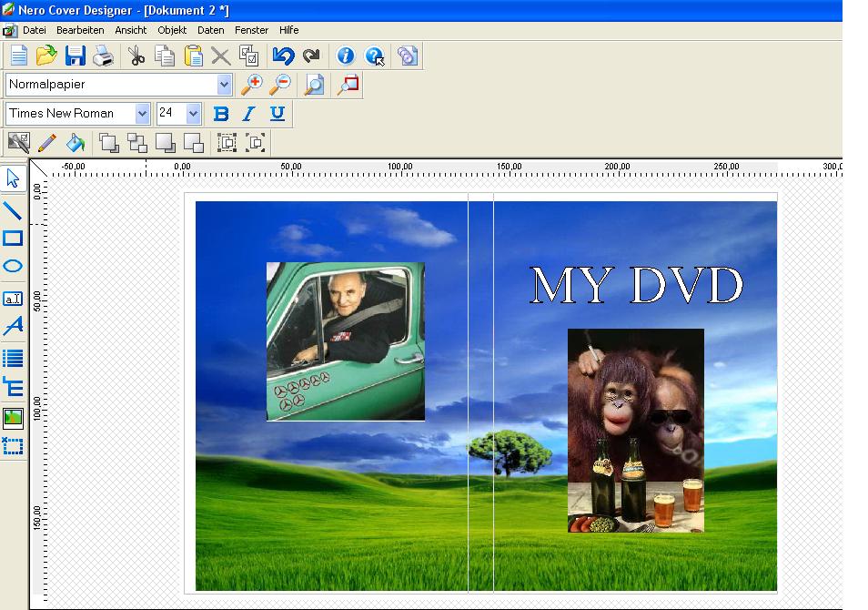Open the font size 24 dropdown
Viewport: 868px width, 610px height.
(193, 114)
